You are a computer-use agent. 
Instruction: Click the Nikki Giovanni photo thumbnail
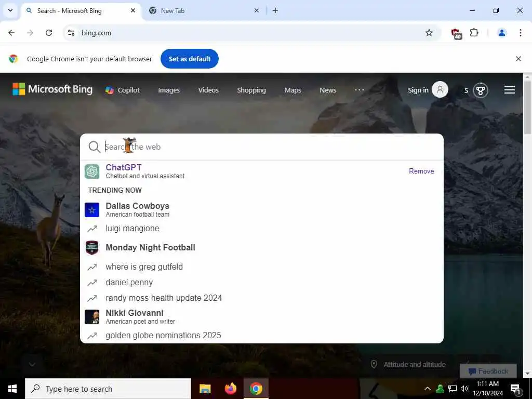pos(92,317)
